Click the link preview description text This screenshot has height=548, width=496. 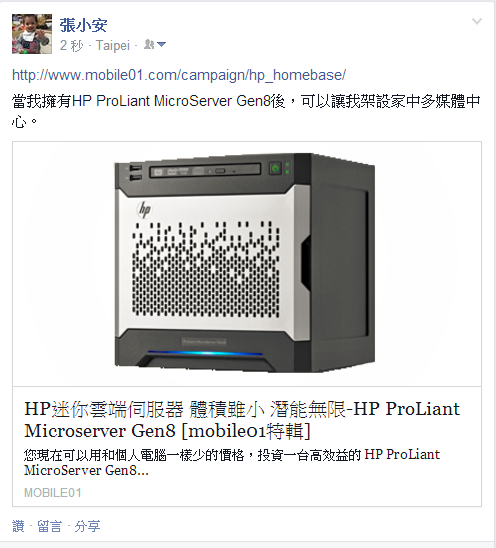232,462
